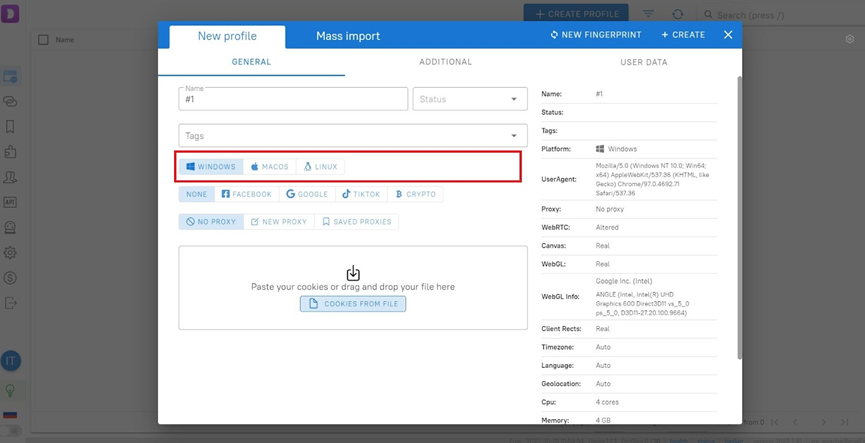Click the profile summary scrollbar
The width and height of the screenshot is (865, 443).
point(739,217)
